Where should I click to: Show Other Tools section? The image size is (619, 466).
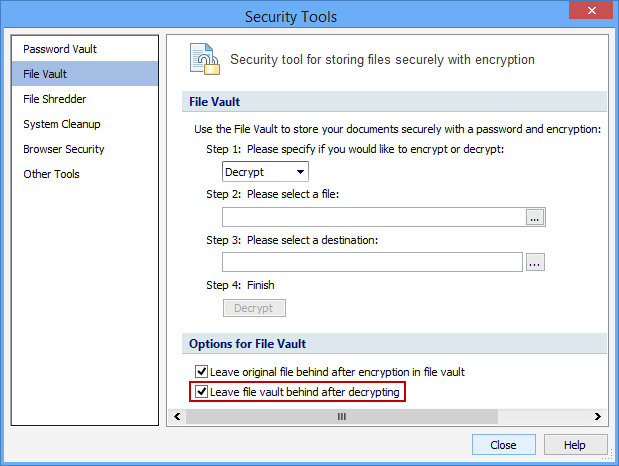[x=52, y=174]
